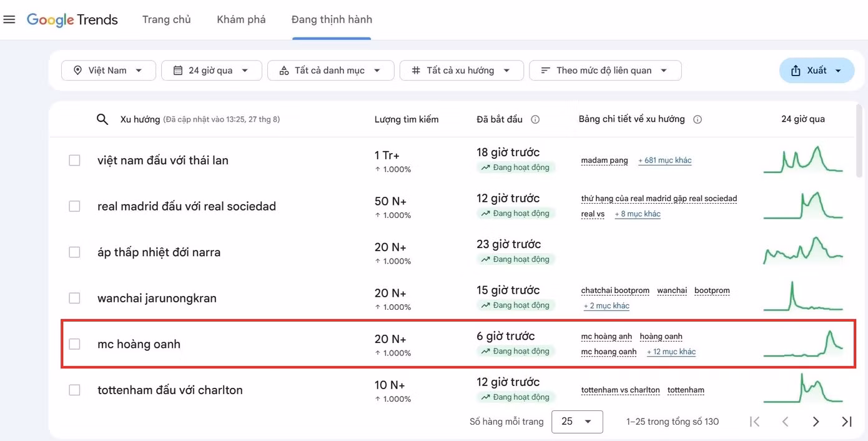868x441 pixels.
Task: Click the madam pang related query
Action: 604,161
